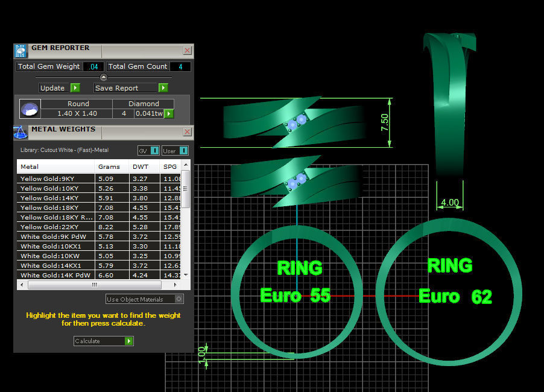544x392 pixels.
Task: Click the SPG column header
Action: 170,166
